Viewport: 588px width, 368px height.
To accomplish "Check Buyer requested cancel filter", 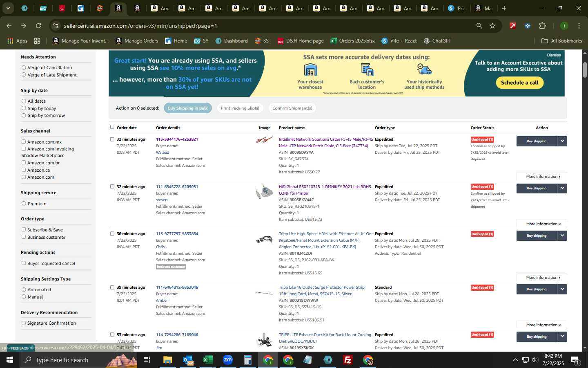I will point(24,263).
